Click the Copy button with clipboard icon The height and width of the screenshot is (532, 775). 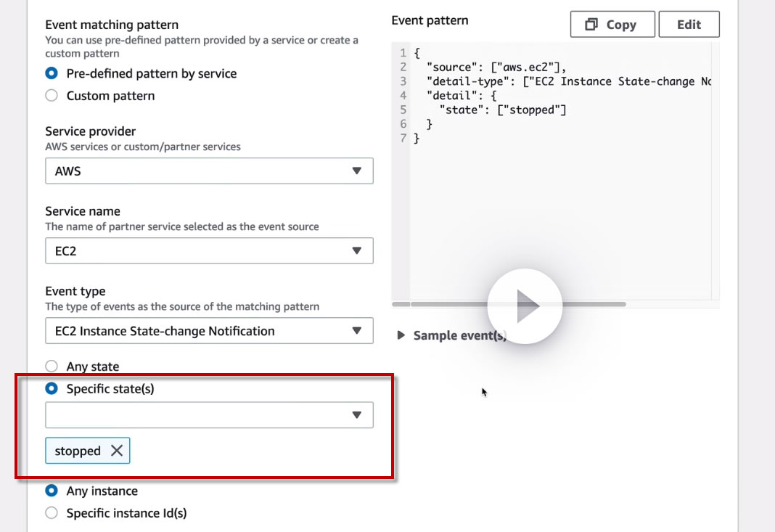[x=612, y=25]
